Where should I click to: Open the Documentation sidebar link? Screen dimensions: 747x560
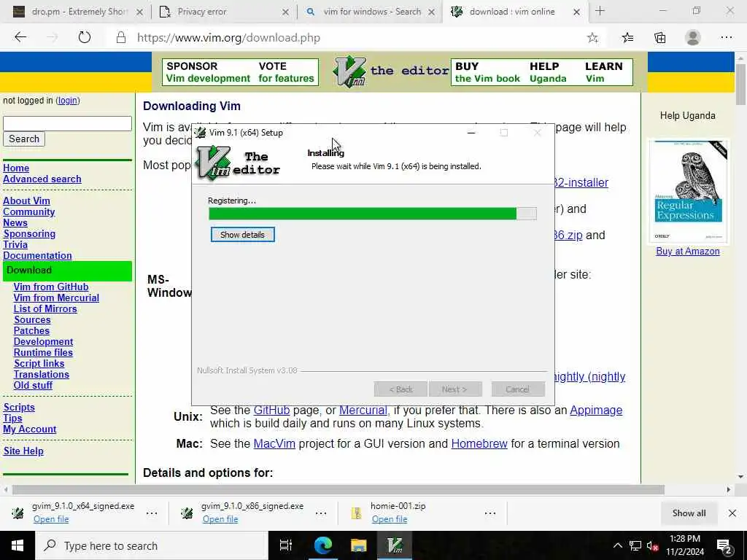click(37, 256)
